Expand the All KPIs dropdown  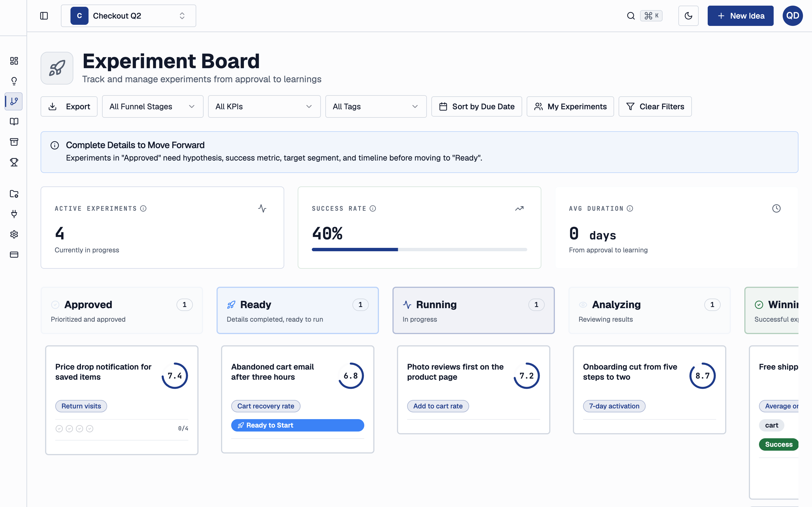[264, 107]
